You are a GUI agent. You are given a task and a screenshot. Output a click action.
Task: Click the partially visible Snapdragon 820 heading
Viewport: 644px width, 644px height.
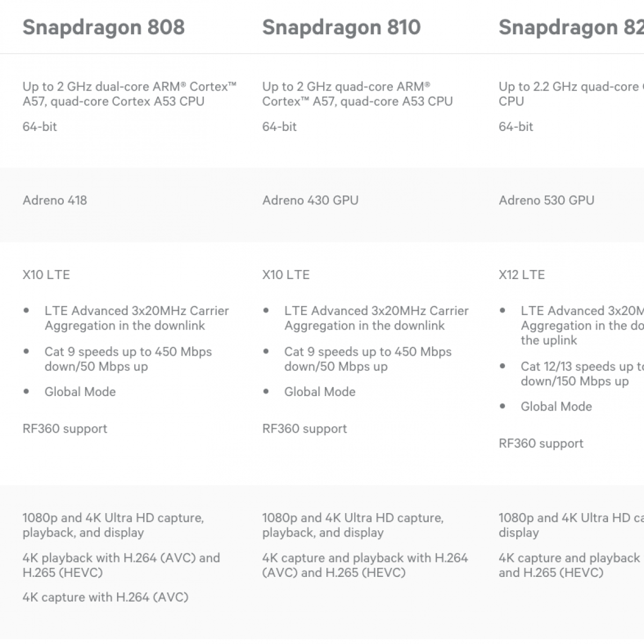click(570, 27)
